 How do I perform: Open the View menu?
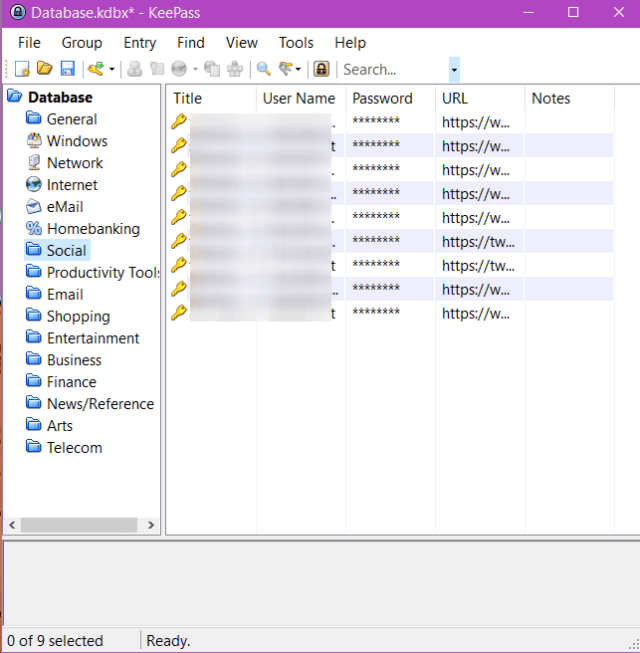click(242, 42)
